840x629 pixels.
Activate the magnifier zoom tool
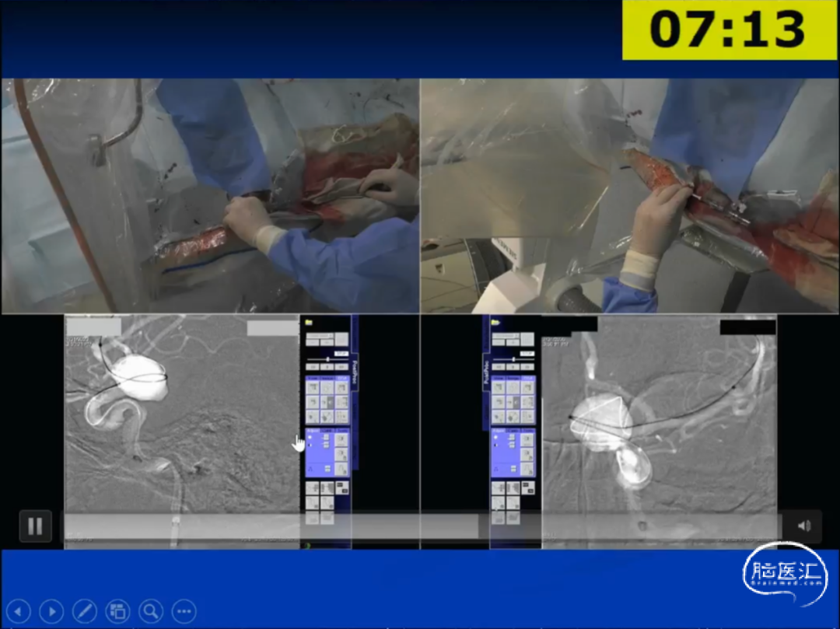point(151,611)
